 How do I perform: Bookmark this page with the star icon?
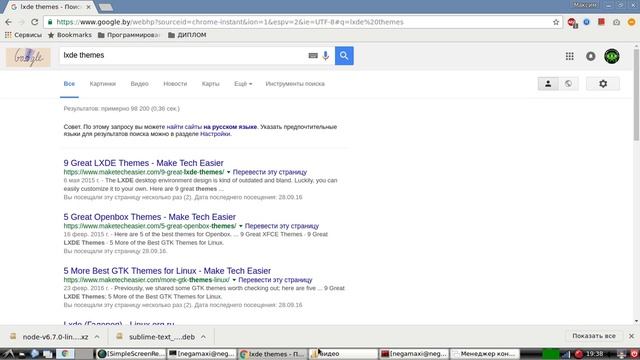click(x=556, y=22)
